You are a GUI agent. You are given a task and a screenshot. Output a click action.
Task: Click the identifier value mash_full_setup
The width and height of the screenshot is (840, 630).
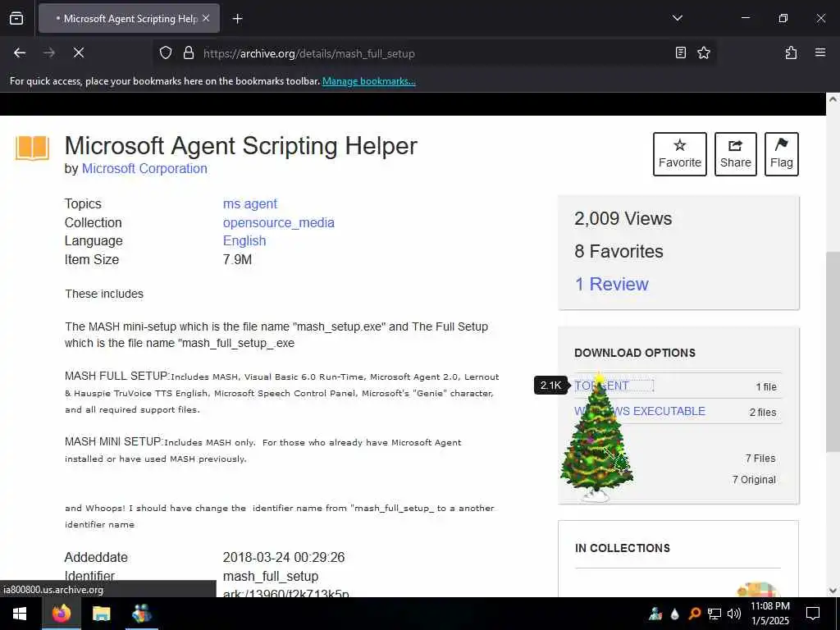(x=271, y=577)
